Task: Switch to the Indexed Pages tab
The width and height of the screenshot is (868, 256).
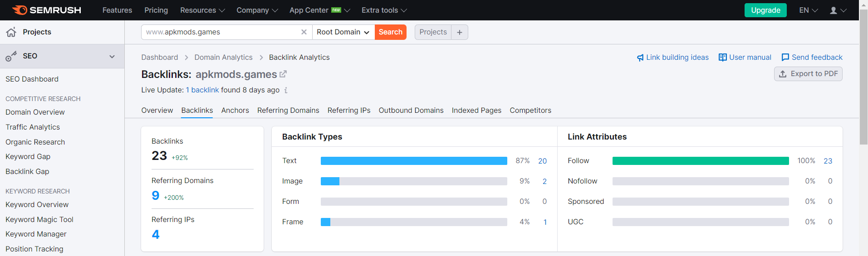Action: [476, 110]
